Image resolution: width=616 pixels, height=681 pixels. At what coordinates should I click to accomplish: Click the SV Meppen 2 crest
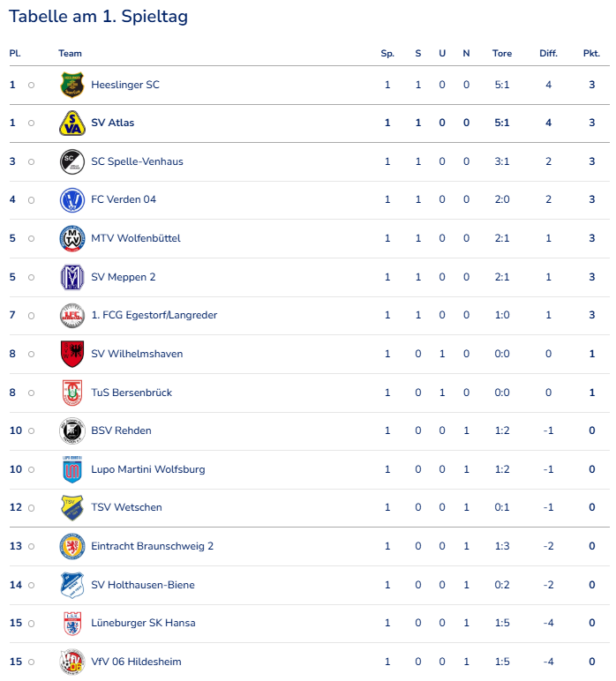(72, 277)
